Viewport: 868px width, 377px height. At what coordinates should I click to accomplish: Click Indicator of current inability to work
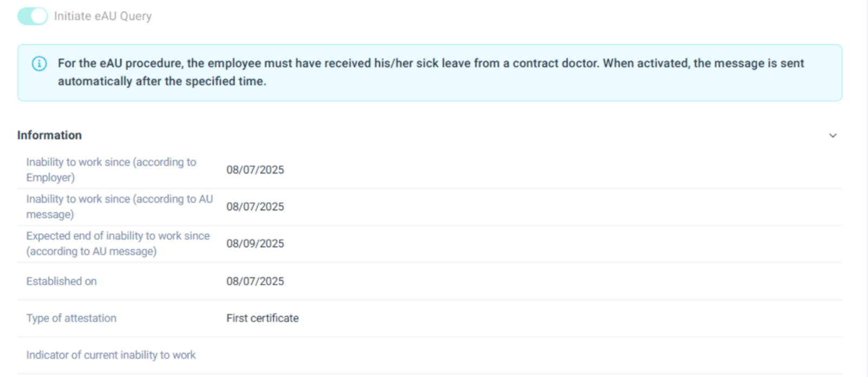point(111,355)
